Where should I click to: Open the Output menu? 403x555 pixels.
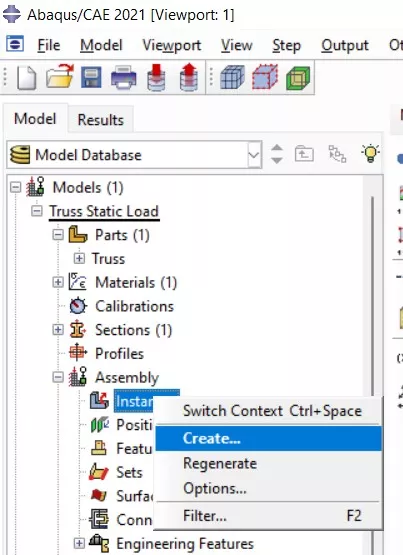point(345,46)
